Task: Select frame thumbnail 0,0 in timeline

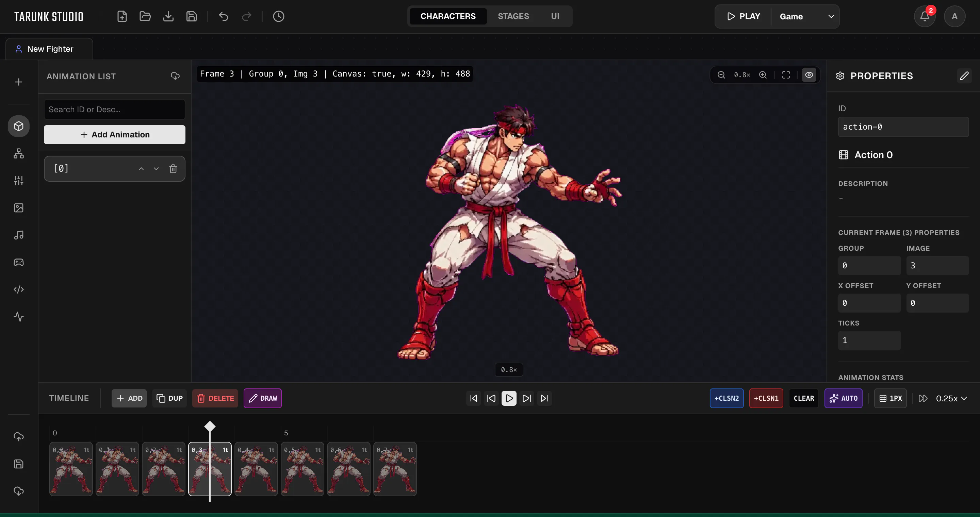Action: pyautogui.click(x=71, y=469)
